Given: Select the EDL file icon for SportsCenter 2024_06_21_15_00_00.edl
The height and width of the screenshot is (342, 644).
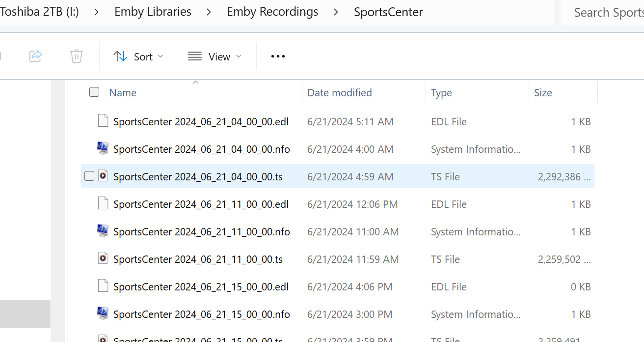Looking at the screenshot, I should (x=103, y=286).
